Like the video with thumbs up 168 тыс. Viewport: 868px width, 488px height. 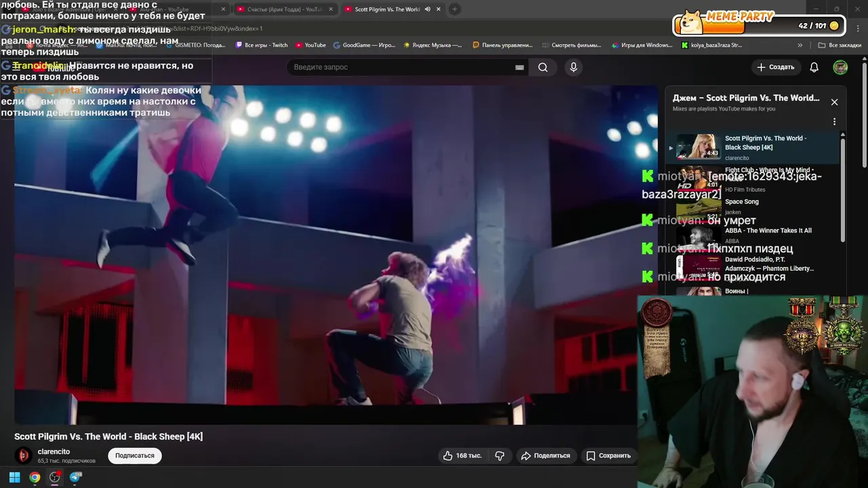(x=462, y=455)
